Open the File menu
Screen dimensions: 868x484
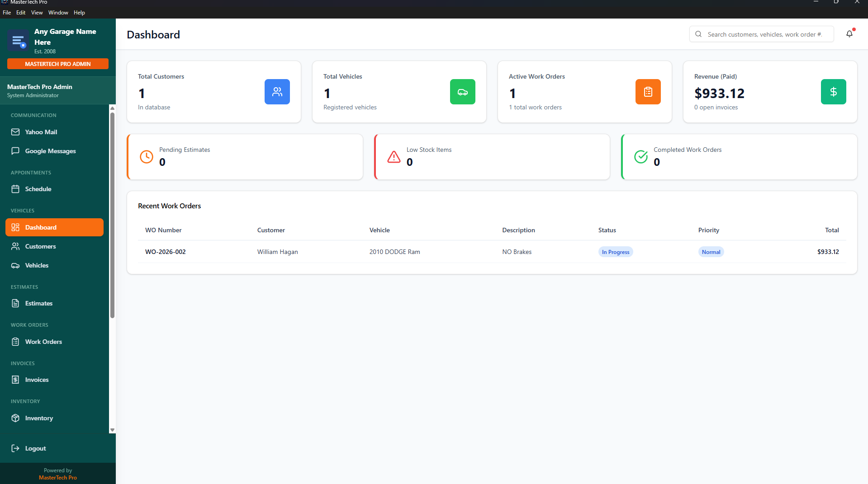click(7, 12)
